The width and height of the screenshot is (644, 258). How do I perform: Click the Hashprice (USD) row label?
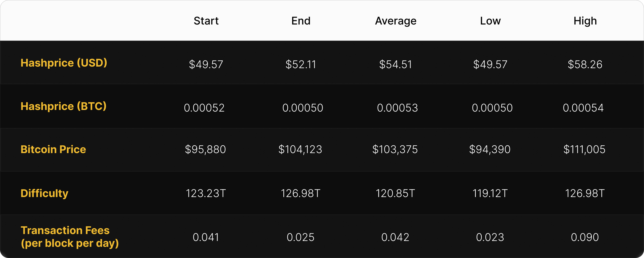point(64,63)
